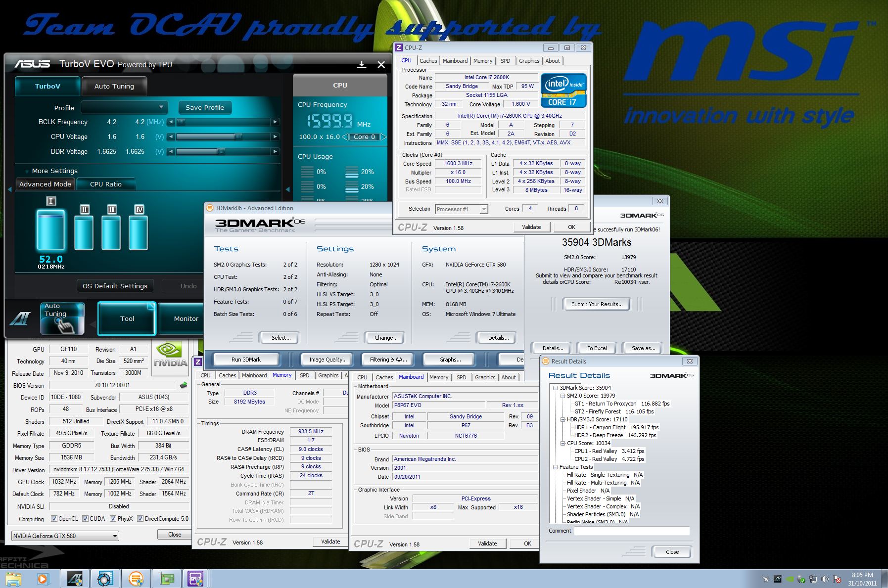This screenshot has width=888, height=588.
Task: Click the volume speaker tray icon
Action: [825, 579]
